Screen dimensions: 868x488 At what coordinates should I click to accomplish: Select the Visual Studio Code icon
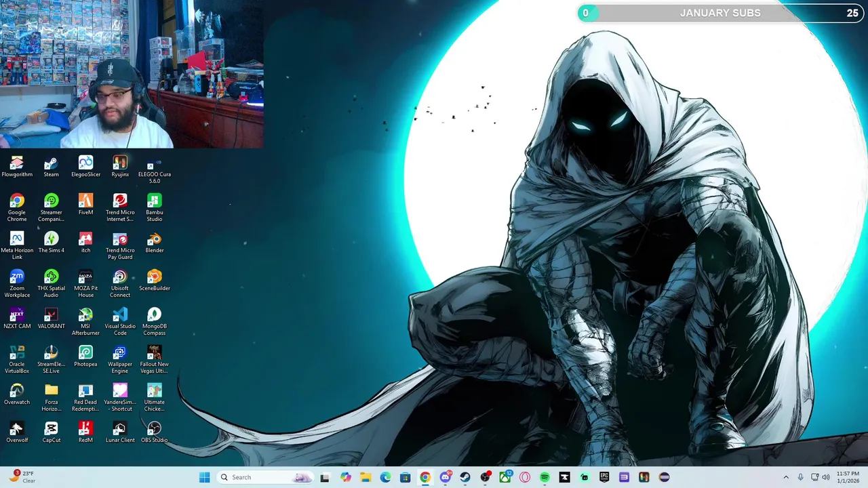(x=120, y=322)
